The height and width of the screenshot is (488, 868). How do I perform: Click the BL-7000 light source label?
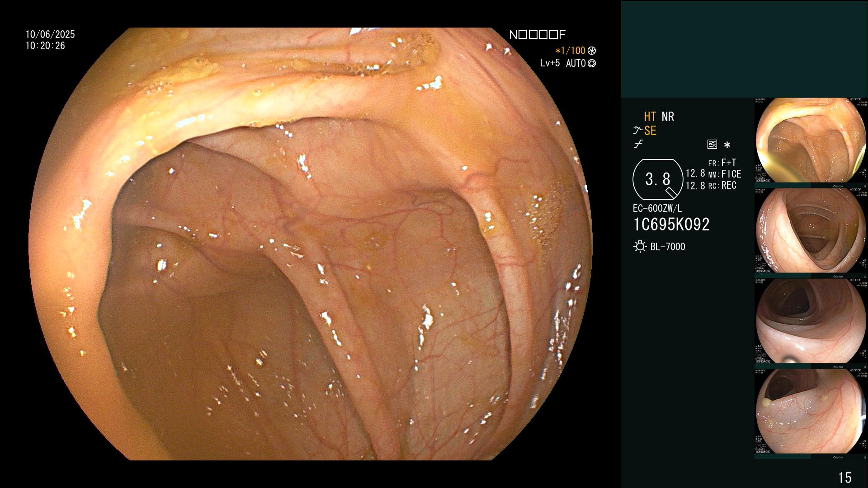pyautogui.click(x=668, y=247)
